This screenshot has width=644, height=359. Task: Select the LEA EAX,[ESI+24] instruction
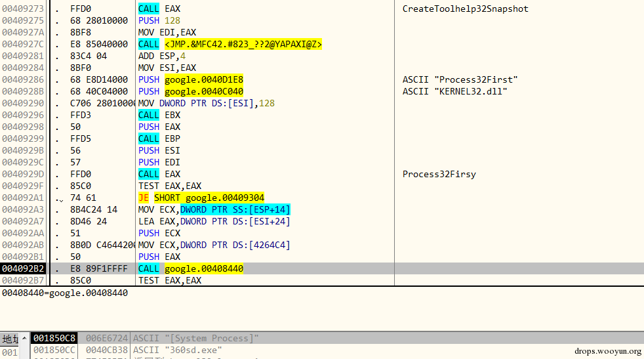point(214,222)
